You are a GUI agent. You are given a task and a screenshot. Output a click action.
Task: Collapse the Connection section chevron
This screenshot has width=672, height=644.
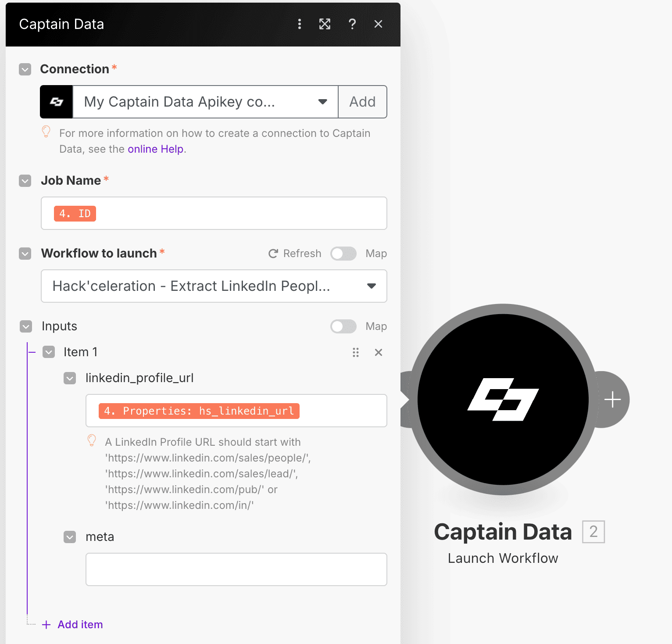(x=25, y=69)
